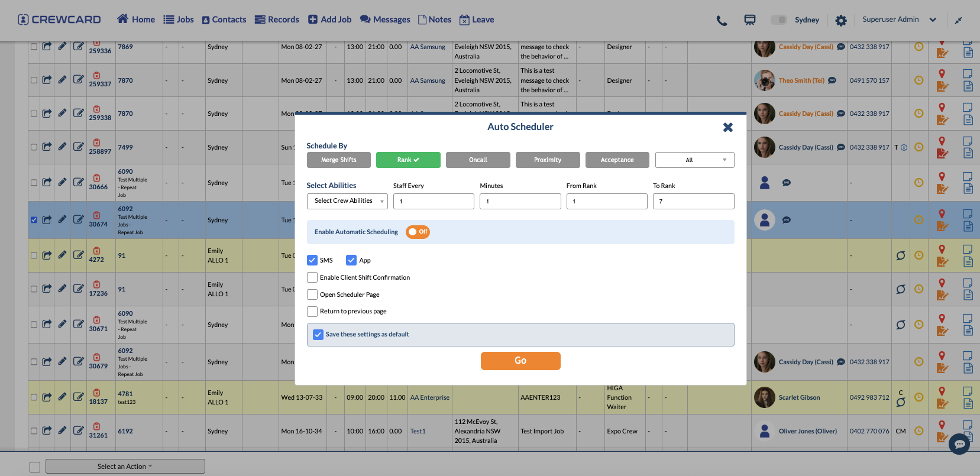Toggle the Sydney switch in header
The width and height of the screenshot is (980, 476).
(x=778, y=20)
